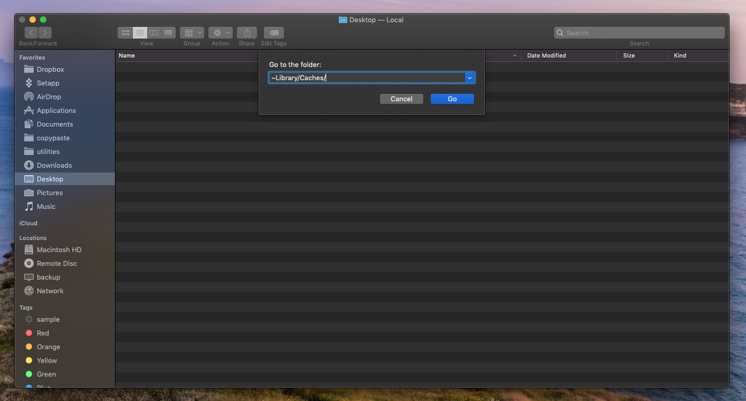Click the Finder Search field
This screenshot has width=746, height=401.
coord(639,33)
